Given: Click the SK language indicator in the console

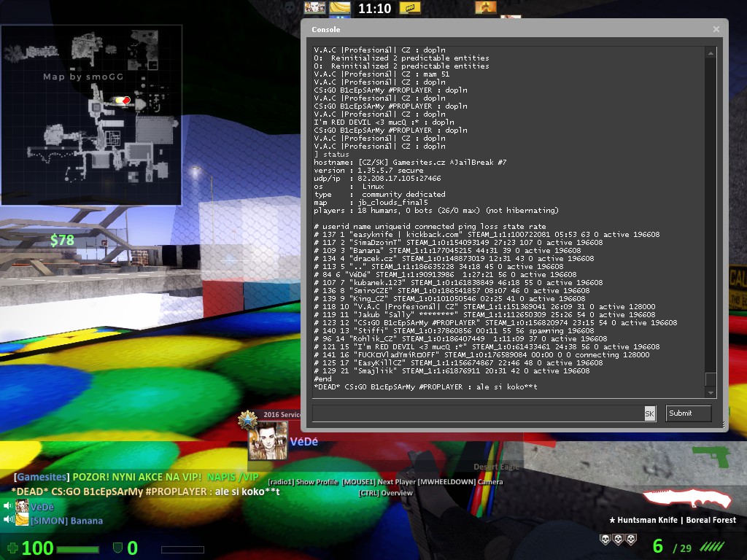Looking at the screenshot, I should tap(650, 414).
